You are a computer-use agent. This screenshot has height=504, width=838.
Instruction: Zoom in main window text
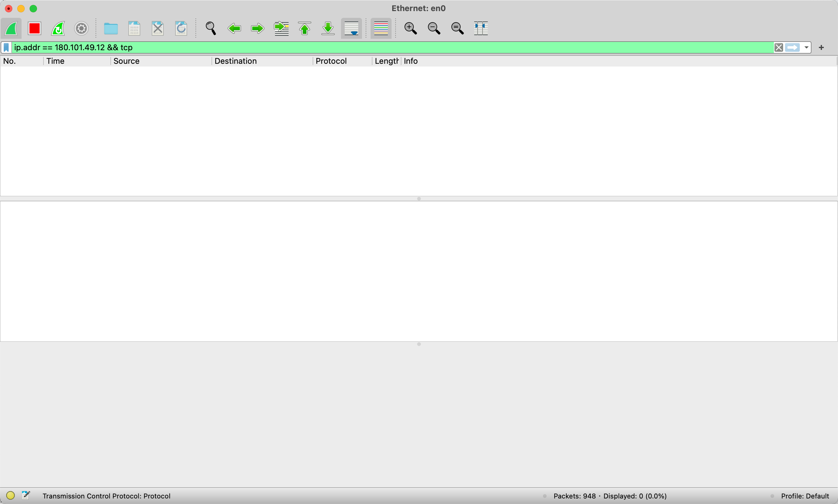pos(410,29)
